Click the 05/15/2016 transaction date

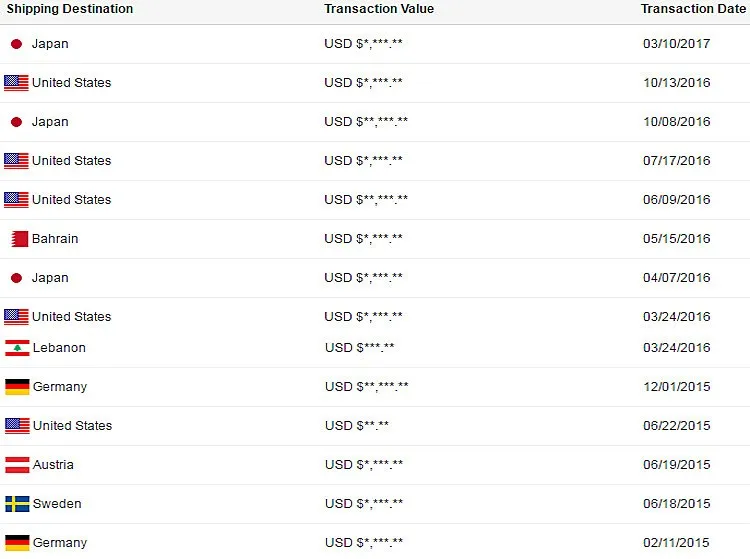[676, 239]
